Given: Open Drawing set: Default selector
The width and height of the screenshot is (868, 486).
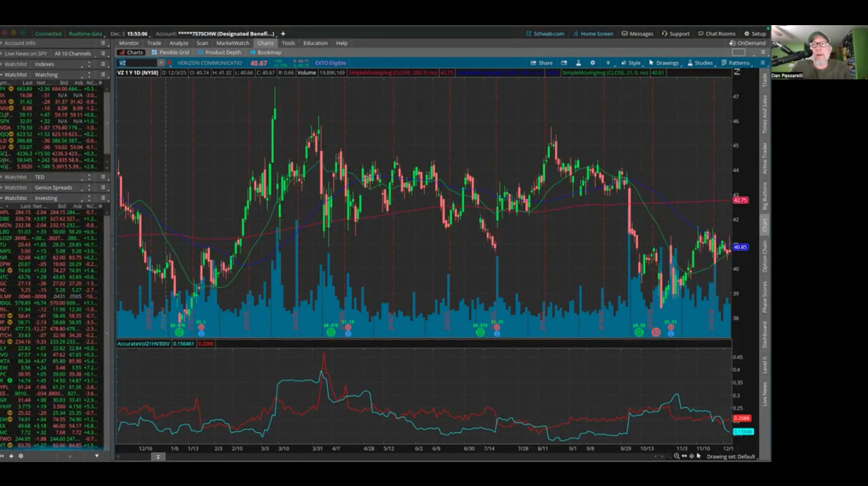Looking at the screenshot, I should (731, 457).
